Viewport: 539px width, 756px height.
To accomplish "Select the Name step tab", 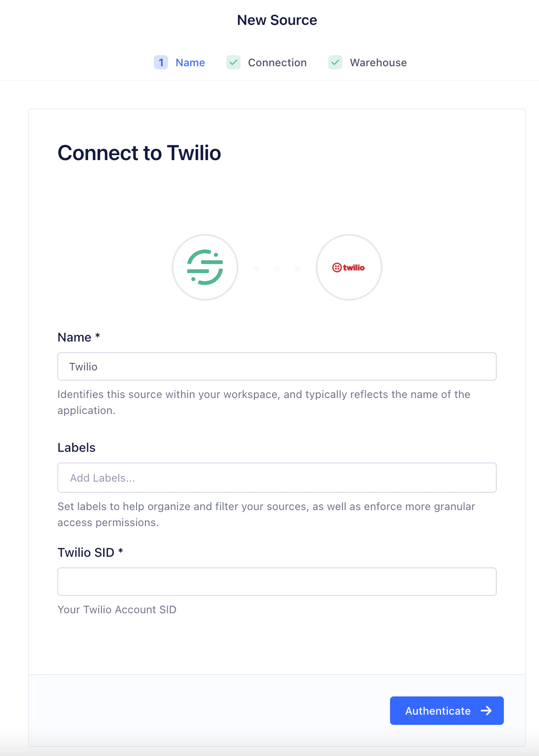I will (x=190, y=63).
